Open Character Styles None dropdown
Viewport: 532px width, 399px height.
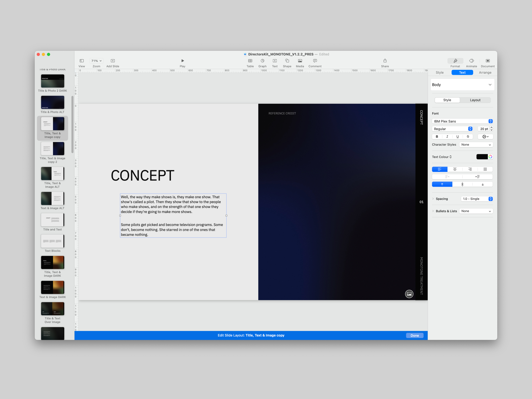(476, 144)
